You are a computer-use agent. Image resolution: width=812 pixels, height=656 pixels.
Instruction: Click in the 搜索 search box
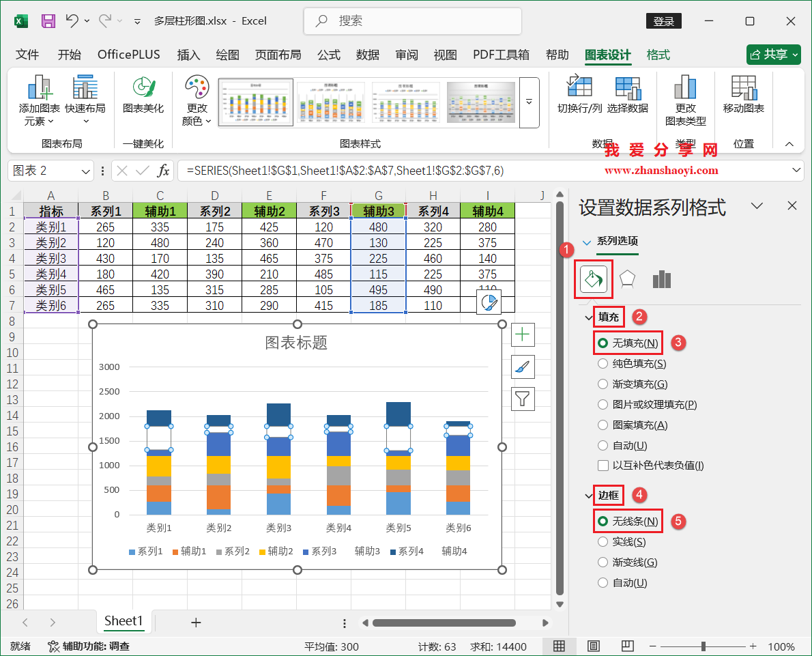pos(413,21)
